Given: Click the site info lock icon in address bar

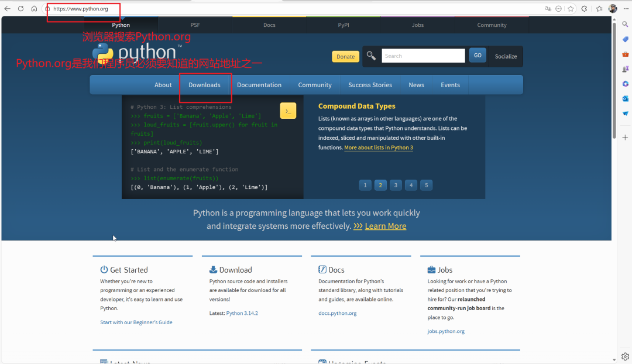Looking at the screenshot, I should coord(47,8).
